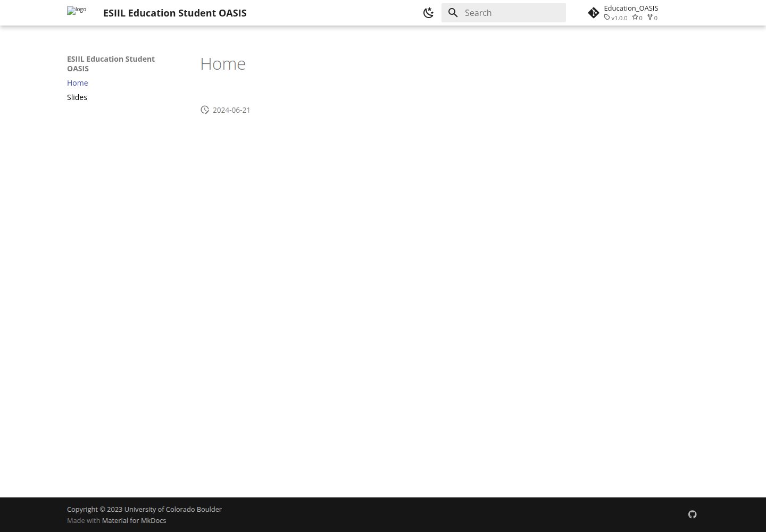This screenshot has height=532, width=766.
Task: Click the magnifier icon in search bar
Action: 453,13
